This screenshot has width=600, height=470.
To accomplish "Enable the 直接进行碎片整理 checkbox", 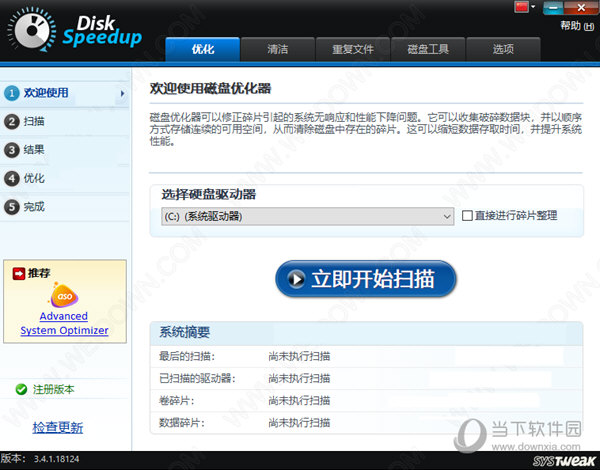I will point(467,215).
